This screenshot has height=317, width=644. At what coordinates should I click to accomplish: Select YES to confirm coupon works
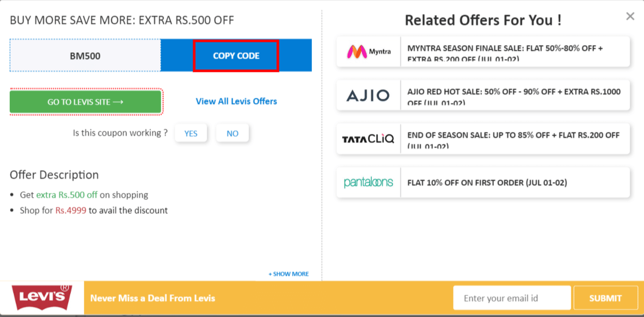click(191, 133)
